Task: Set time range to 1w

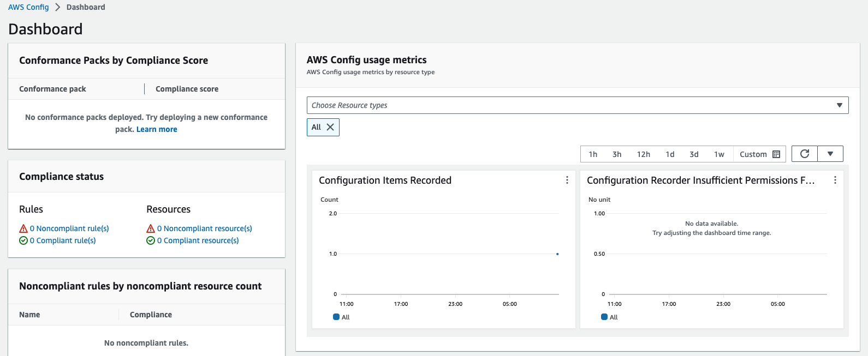Action: [719, 154]
